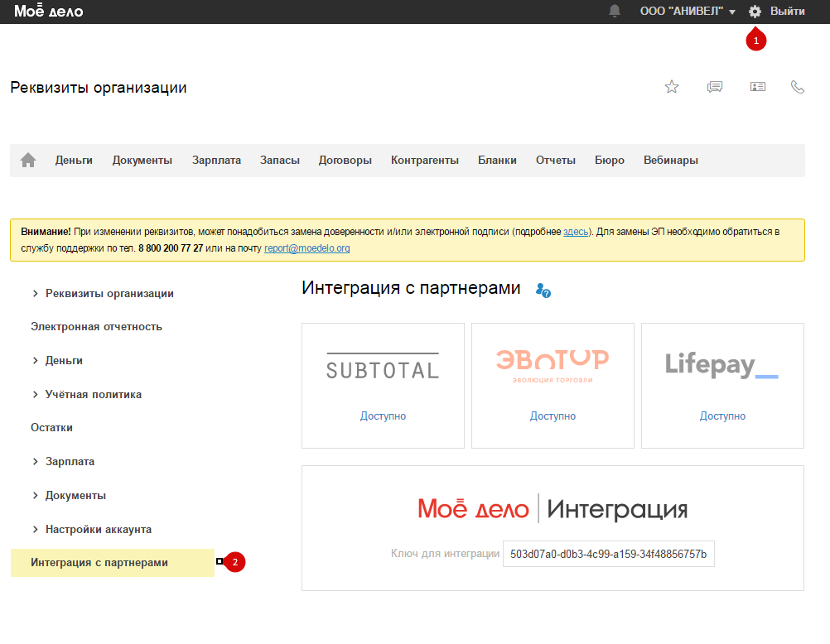
Task: Click Выйти to log out
Action: pyautogui.click(x=787, y=11)
